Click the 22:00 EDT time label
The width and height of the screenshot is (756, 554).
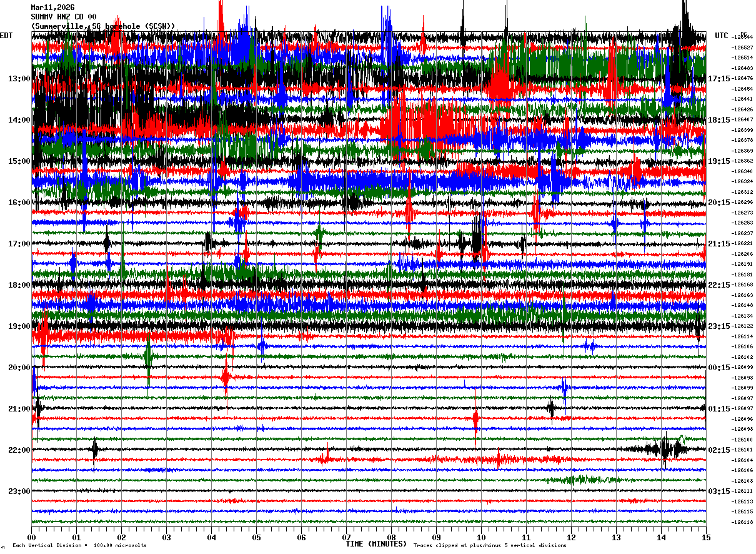coord(19,450)
